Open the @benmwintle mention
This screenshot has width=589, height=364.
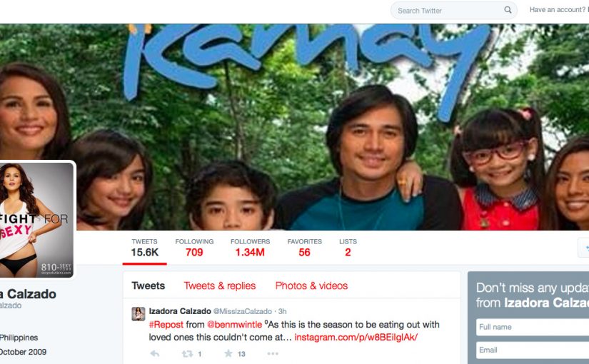[x=234, y=325]
